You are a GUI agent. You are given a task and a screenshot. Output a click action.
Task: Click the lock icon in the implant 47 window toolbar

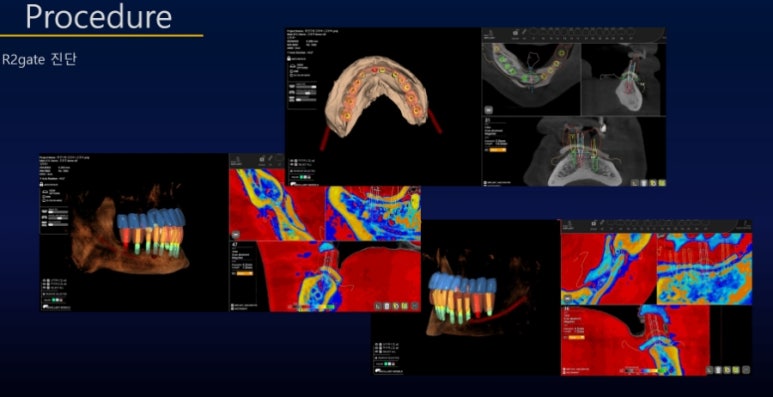[x=262, y=159]
